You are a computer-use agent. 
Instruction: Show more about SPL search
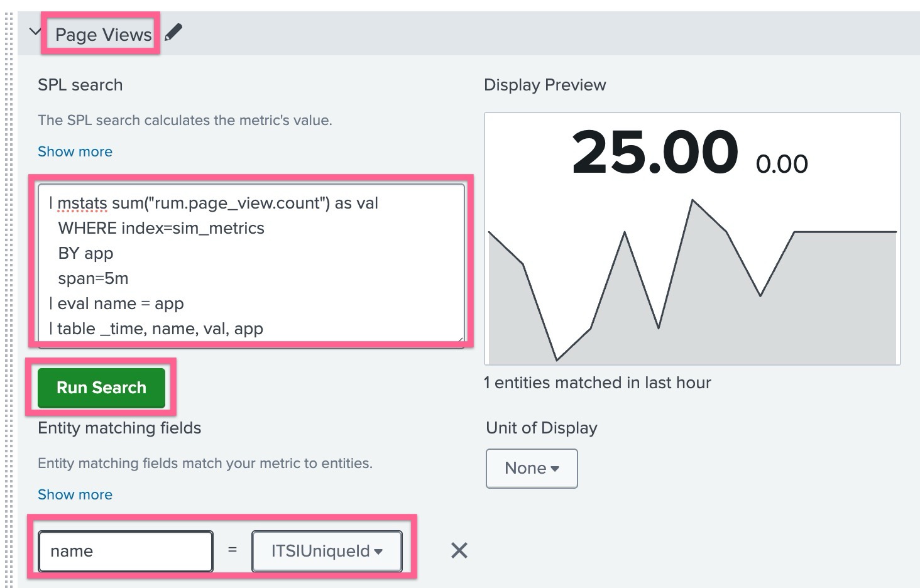point(75,151)
